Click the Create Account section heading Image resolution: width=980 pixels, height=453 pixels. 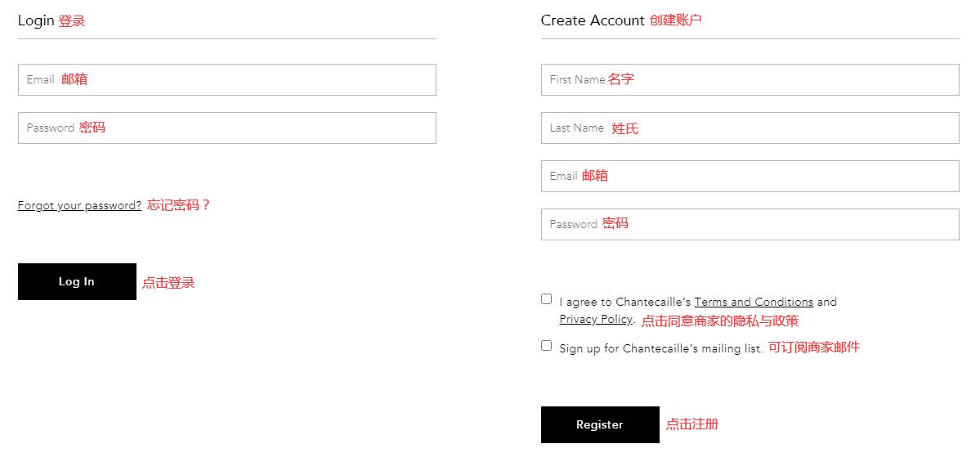point(593,20)
